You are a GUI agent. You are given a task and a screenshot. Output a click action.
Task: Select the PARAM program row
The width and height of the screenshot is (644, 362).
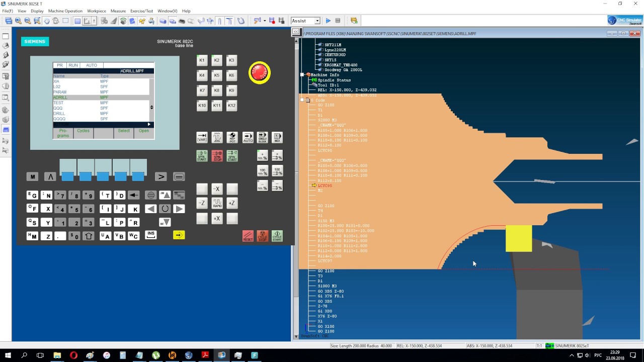tap(101, 92)
